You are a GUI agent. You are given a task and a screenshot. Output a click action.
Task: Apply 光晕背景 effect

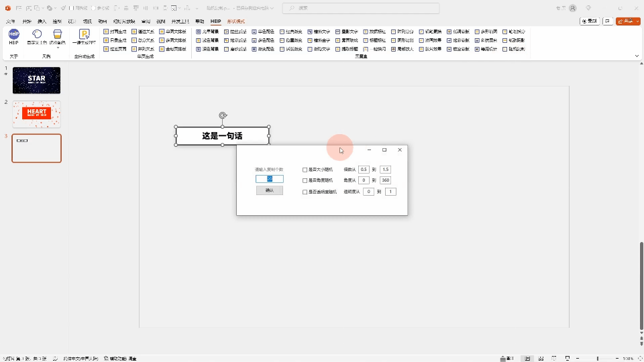207,32
